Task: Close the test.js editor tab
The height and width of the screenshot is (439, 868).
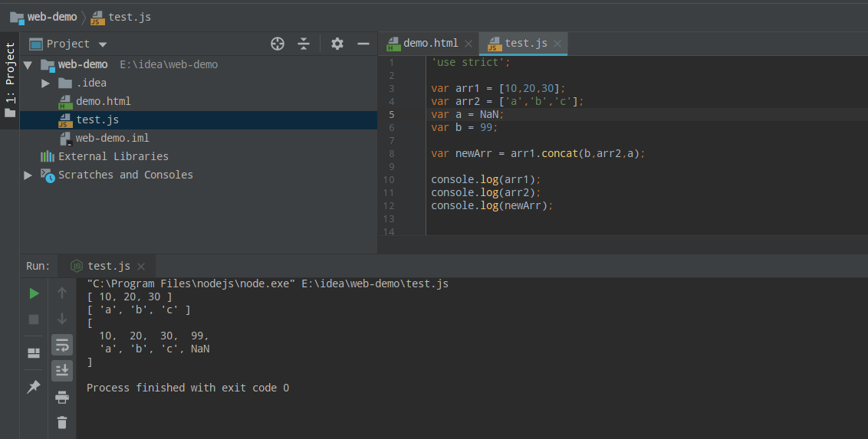Action: coord(557,44)
